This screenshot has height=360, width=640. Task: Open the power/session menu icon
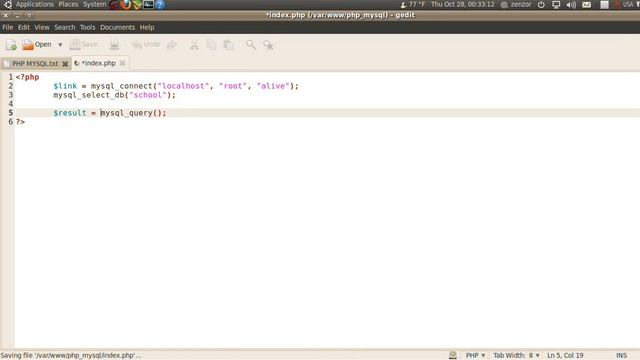(x=541, y=4)
